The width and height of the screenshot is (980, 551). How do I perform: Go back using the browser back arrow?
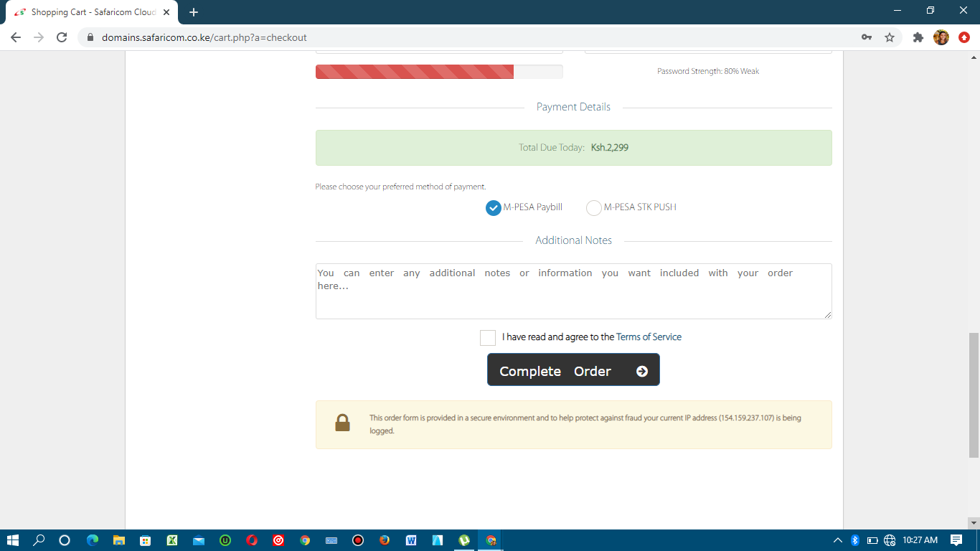tap(16, 37)
